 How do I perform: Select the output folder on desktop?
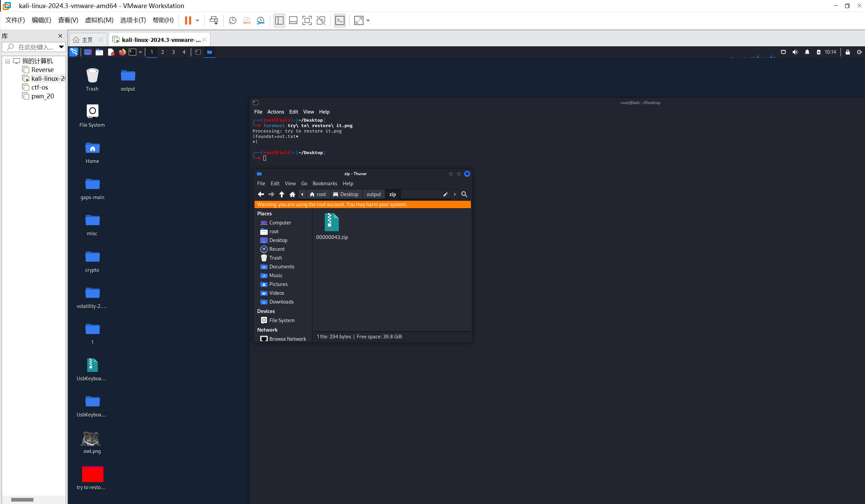[x=128, y=80]
